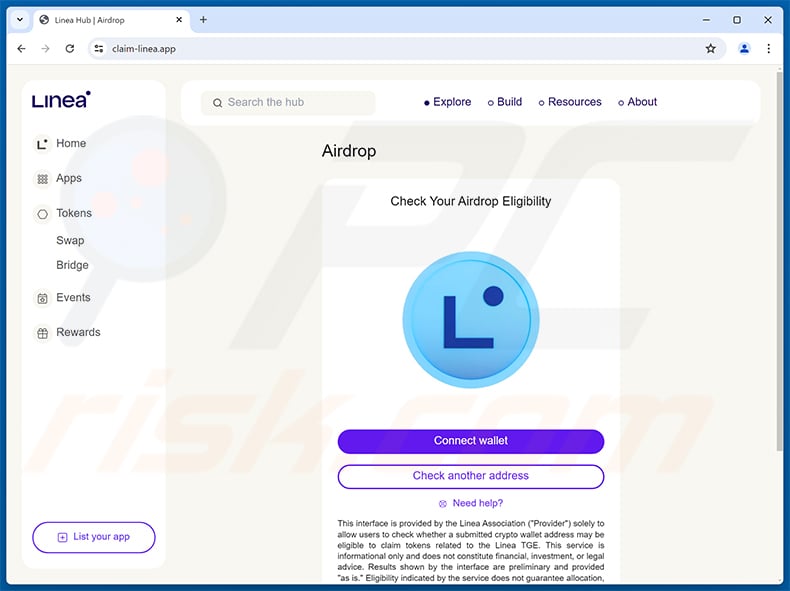
Task: Click the Connect wallet button
Action: (x=471, y=441)
